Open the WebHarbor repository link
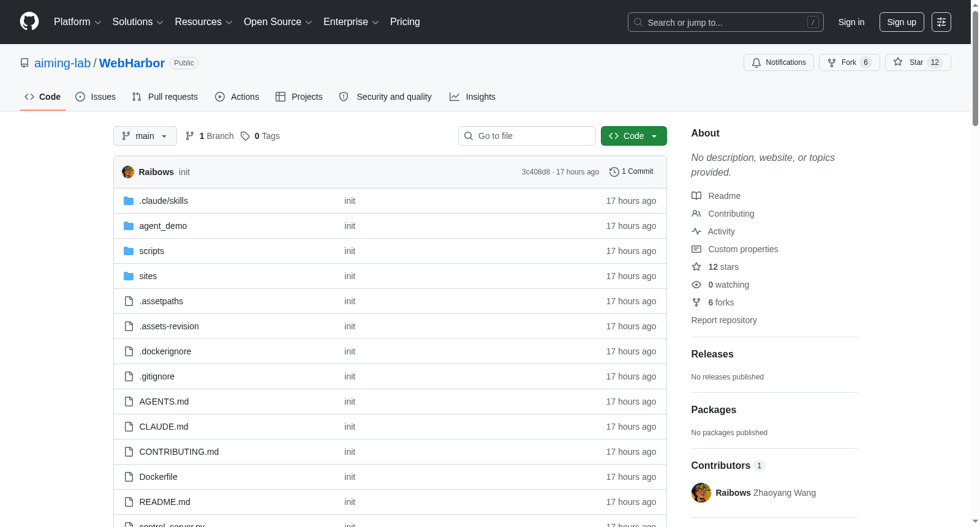 132,63
